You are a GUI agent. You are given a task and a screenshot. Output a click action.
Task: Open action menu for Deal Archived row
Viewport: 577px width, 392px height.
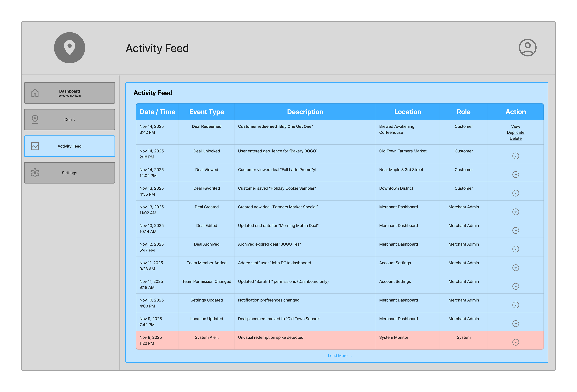(515, 249)
